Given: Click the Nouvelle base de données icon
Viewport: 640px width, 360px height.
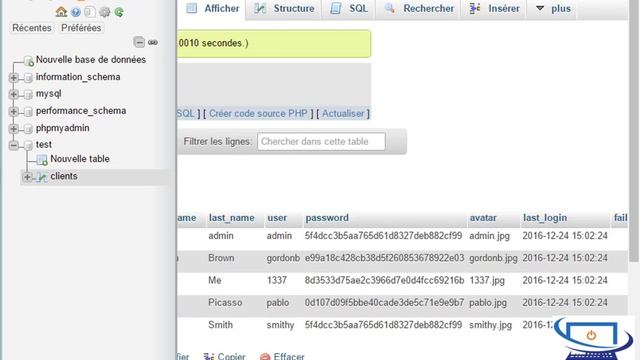Looking at the screenshot, I should point(29,61).
